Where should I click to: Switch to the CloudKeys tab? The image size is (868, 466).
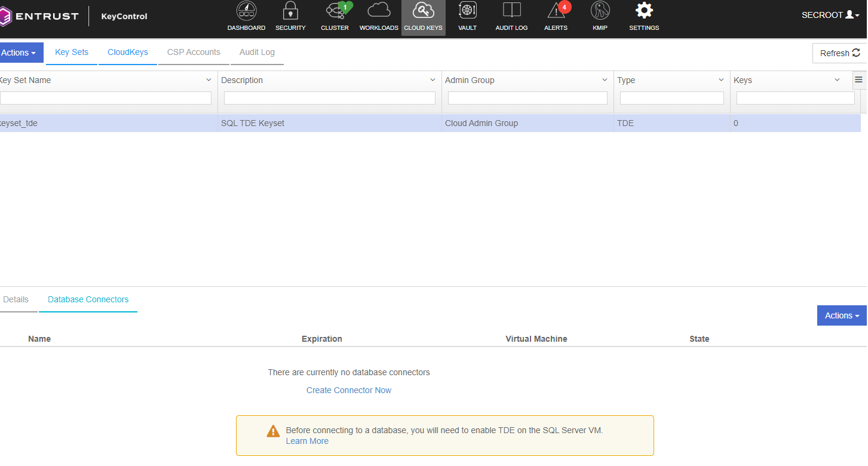click(x=128, y=52)
